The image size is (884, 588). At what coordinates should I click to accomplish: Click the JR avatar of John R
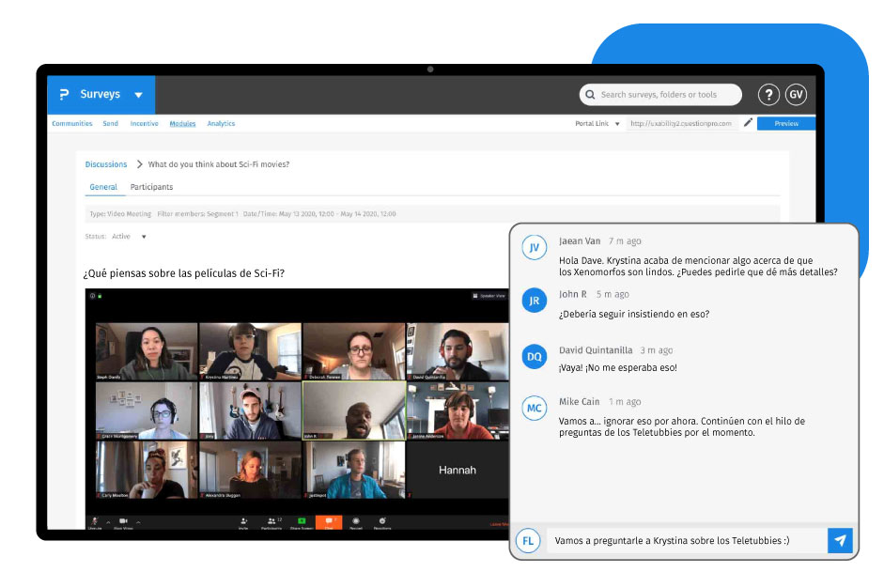pyautogui.click(x=534, y=301)
